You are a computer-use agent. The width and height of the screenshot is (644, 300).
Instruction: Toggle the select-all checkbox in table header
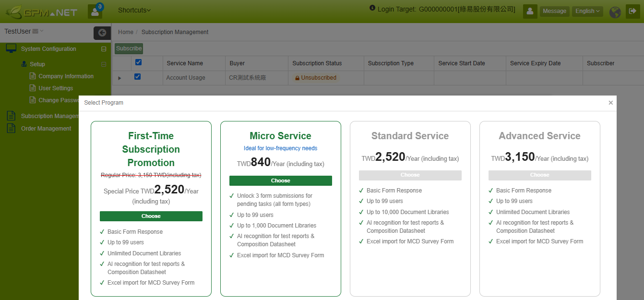point(138,62)
